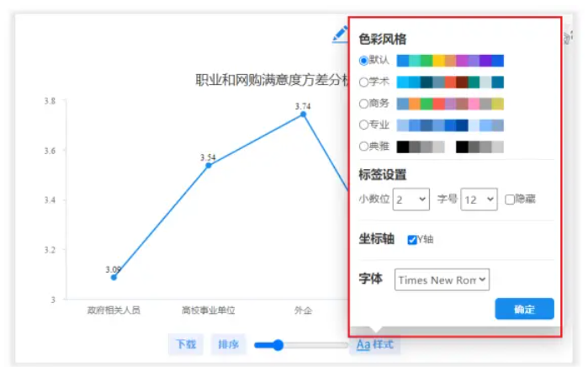Open the 小数位 decimal places dropdown

(411, 199)
